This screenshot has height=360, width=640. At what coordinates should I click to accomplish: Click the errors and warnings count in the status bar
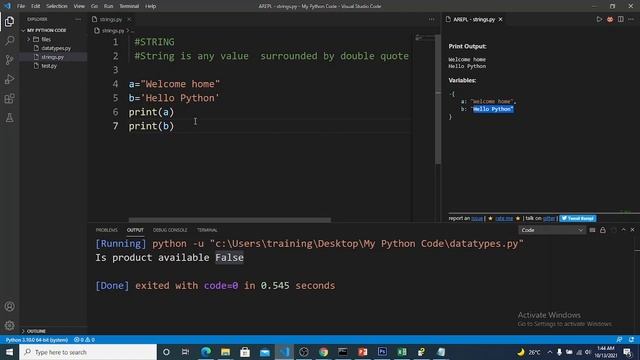point(84,340)
